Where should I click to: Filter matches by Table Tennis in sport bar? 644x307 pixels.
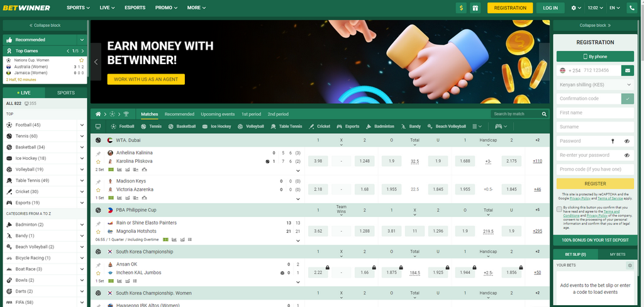pos(286,126)
